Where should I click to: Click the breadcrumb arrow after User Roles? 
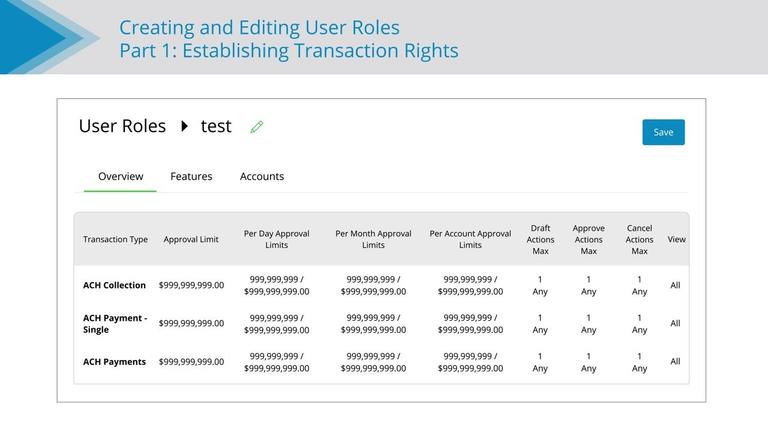tap(184, 126)
